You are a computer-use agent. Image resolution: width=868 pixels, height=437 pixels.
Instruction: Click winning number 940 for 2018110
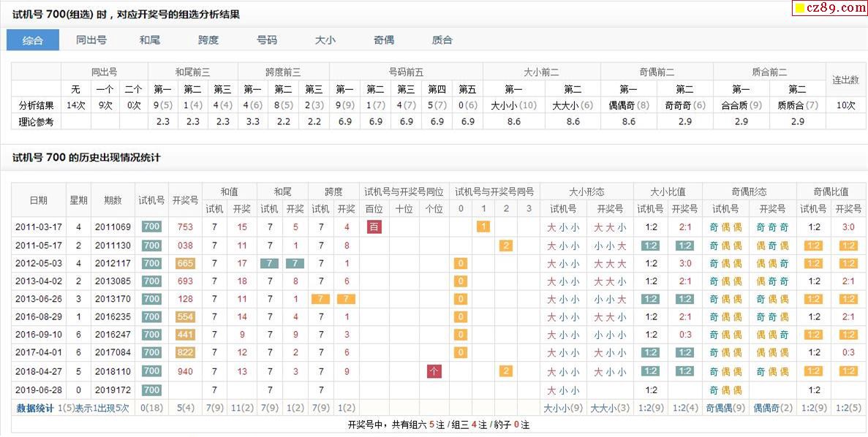tap(185, 371)
